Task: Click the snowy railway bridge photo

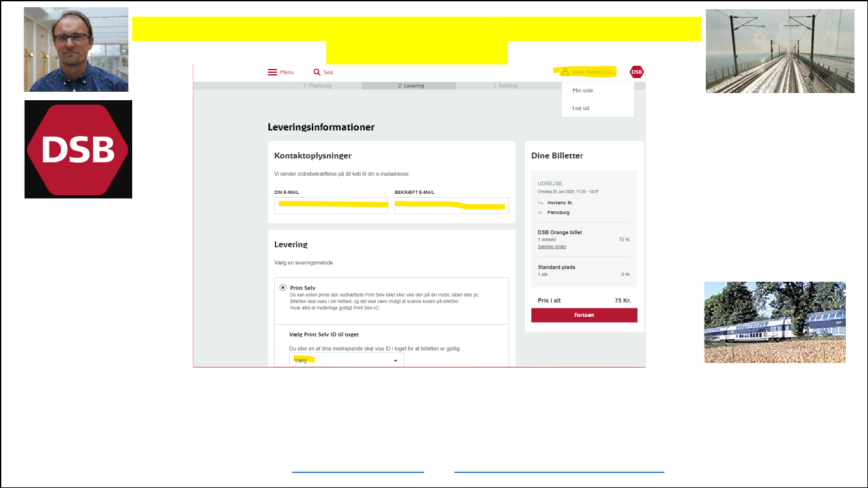Action: click(779, 51)
